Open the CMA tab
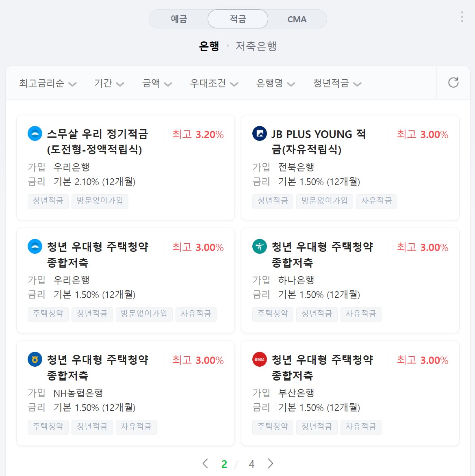This screenshot has width=475, height=476. [x=297, y=19]
